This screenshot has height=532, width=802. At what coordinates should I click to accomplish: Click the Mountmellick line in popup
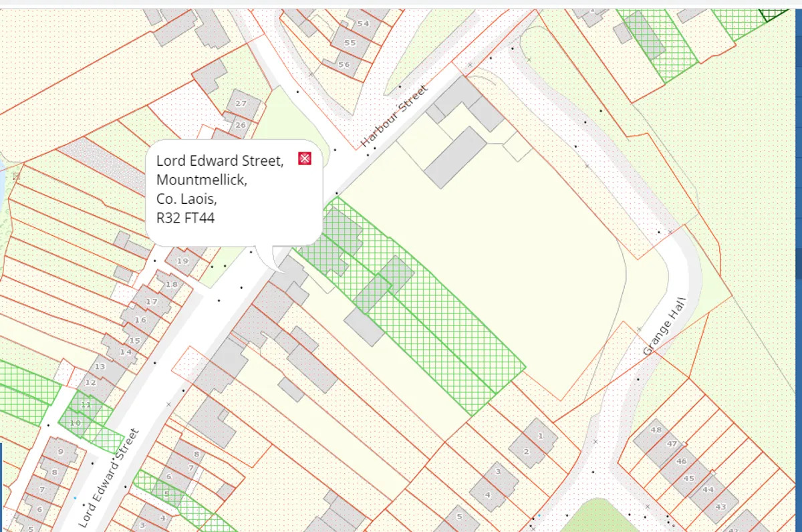click(202, 180)
